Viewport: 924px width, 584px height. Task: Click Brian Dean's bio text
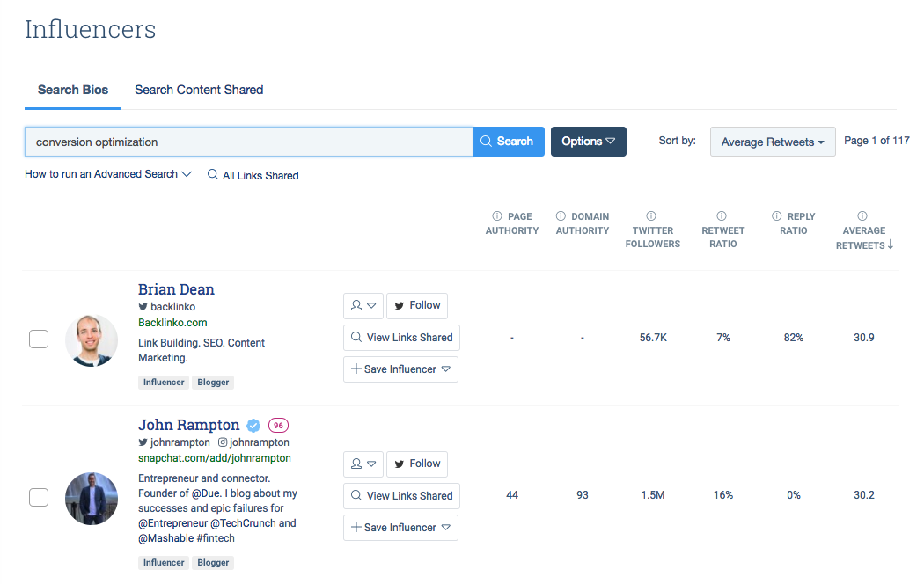pos(202,350)
